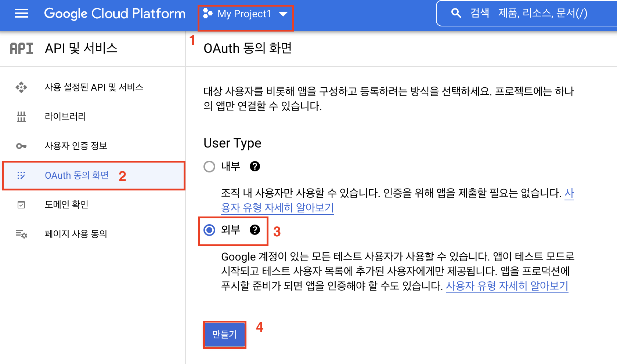The height and width of the screenshot is (364, 617).
Task: Click the API logo icon in sidebar header
Action: [x=21, y=48]
